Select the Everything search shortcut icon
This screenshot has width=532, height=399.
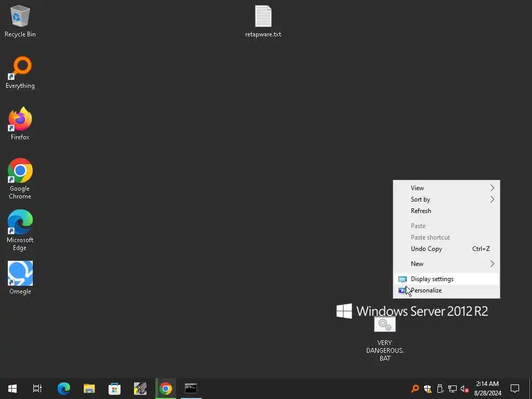pos(20,73)
